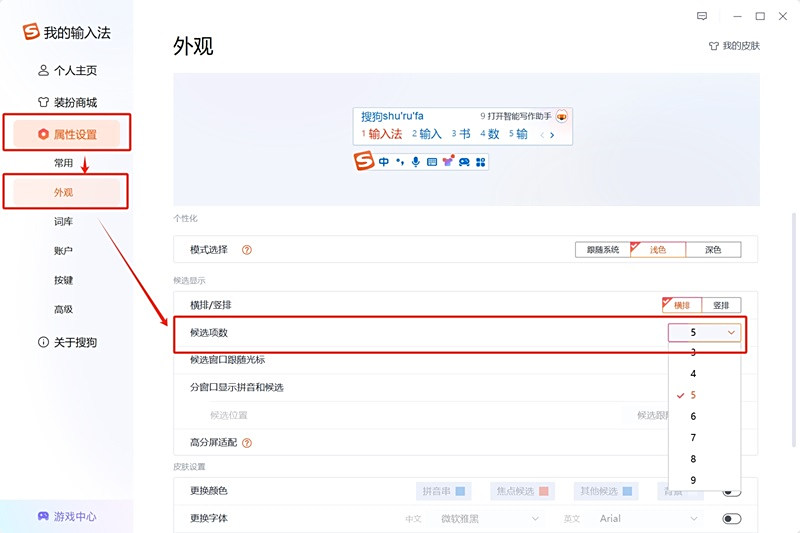
Task: Click the vertical scrollbar on the right
Action: 794,329
